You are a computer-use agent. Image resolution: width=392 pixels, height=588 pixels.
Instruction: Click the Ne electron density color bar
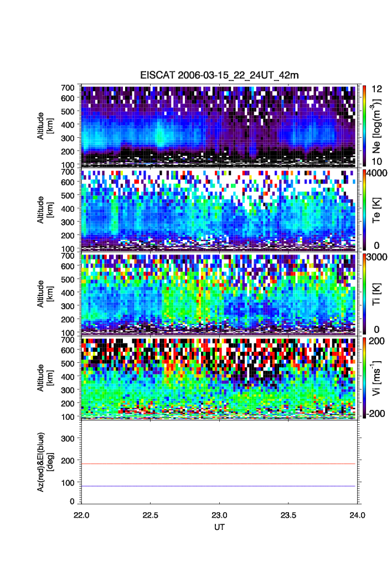[363, 126]
